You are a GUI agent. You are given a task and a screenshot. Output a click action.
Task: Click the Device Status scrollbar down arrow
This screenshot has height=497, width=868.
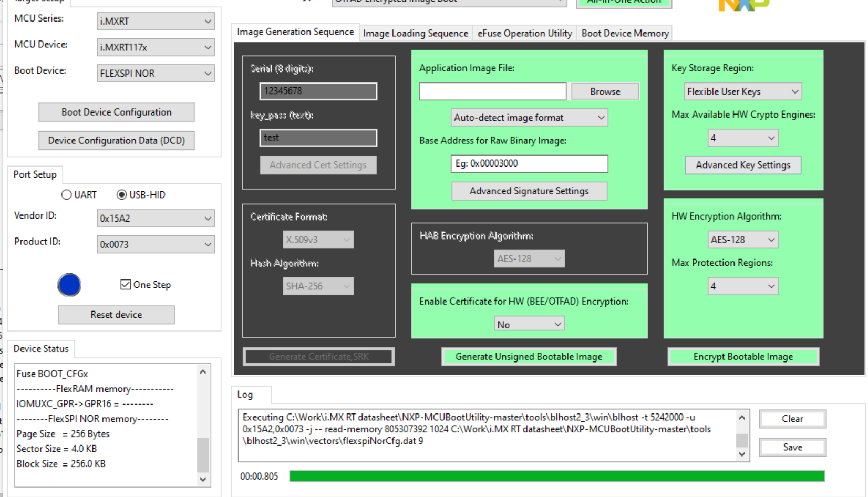203,480
